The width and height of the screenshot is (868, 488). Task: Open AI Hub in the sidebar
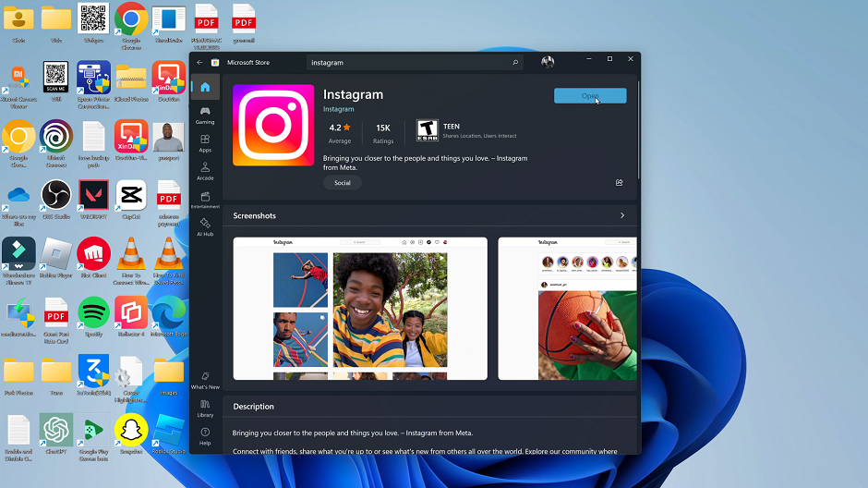205,227
